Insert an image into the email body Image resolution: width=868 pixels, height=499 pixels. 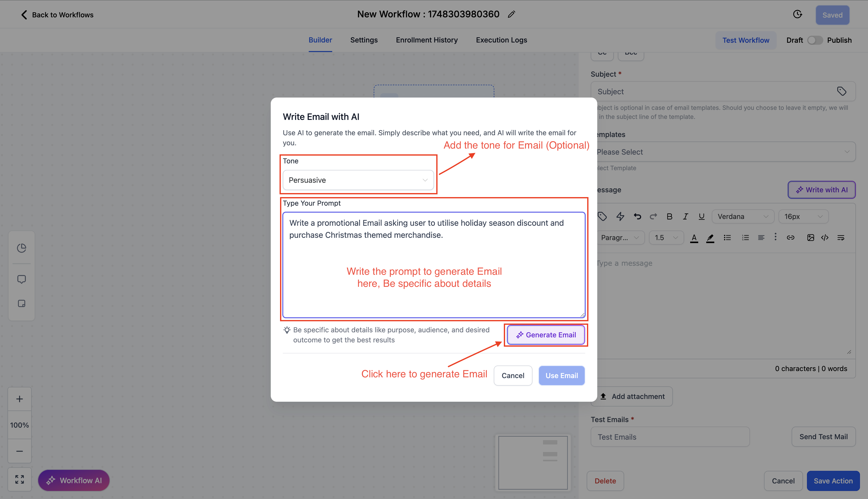coord(810,238)
